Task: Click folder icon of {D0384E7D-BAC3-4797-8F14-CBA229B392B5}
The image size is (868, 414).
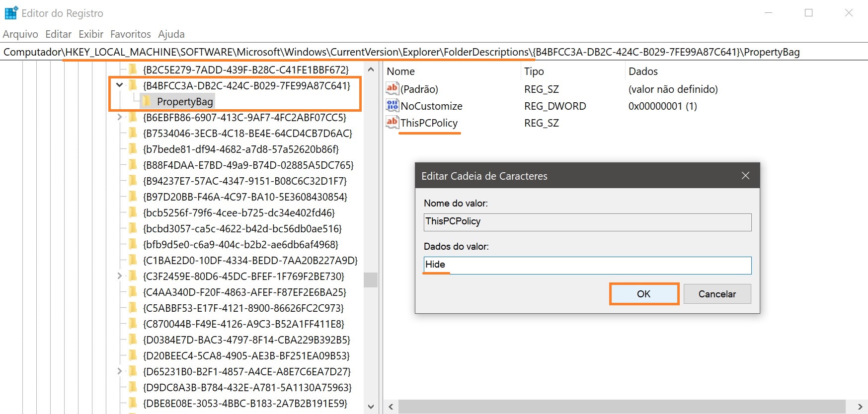Action: coord(133,340)
